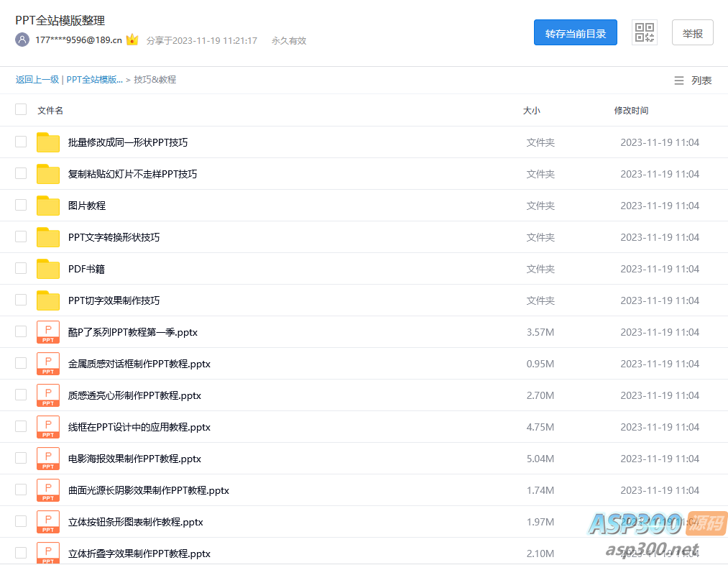Go back via 返回上一级 link
The width and height of the screenshot is (728, 565).
[x=37, y=80]
